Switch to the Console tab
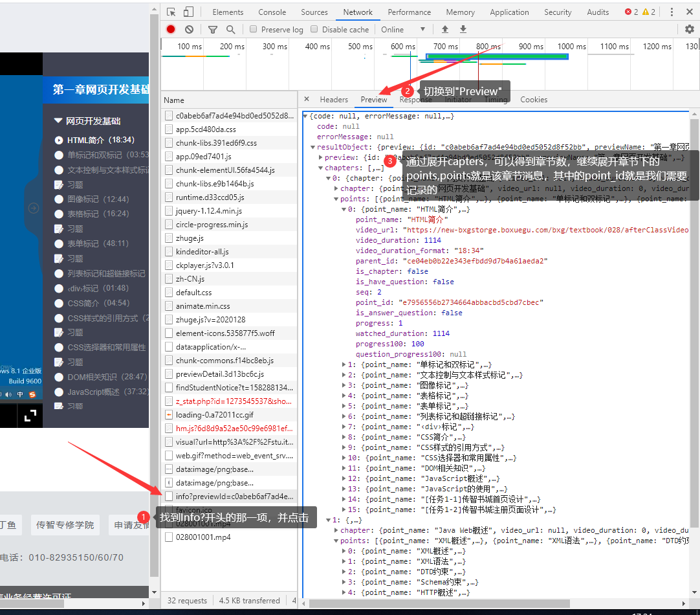 (272, 12)
